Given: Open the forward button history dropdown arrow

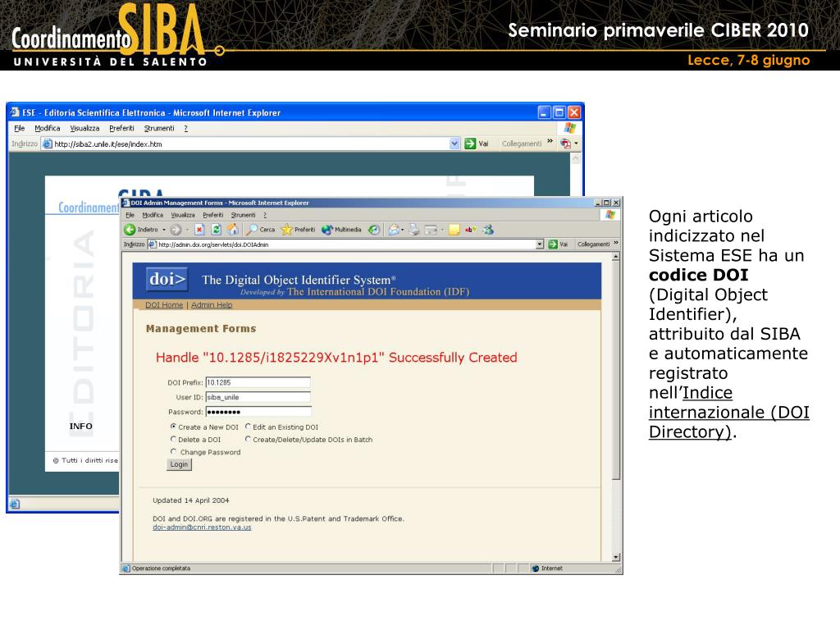Looking at the screenshot, I should pyautogui.click(x=186, y=230).
